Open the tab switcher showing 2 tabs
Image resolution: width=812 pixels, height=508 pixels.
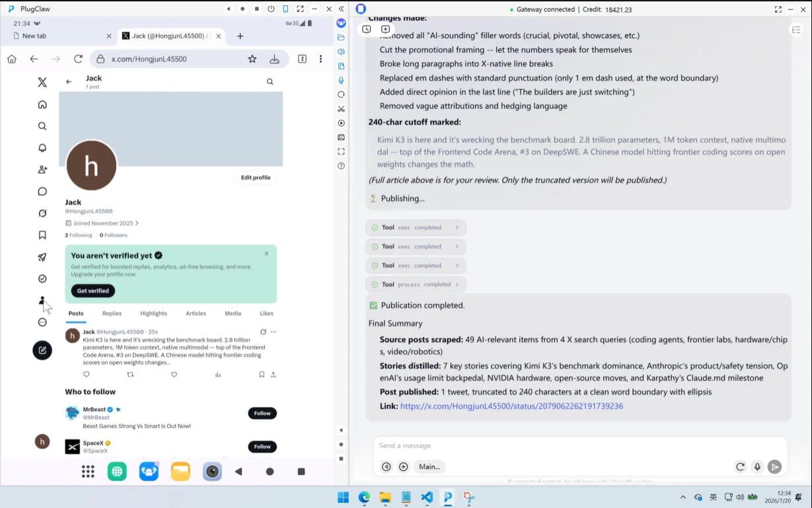click(302, 59)
